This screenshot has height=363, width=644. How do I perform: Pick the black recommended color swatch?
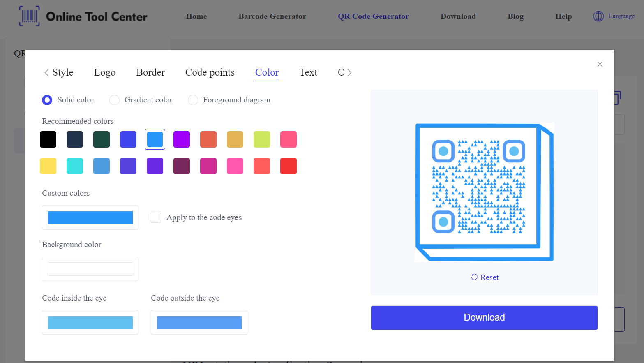pyautogui.click(x=48, y=139)
